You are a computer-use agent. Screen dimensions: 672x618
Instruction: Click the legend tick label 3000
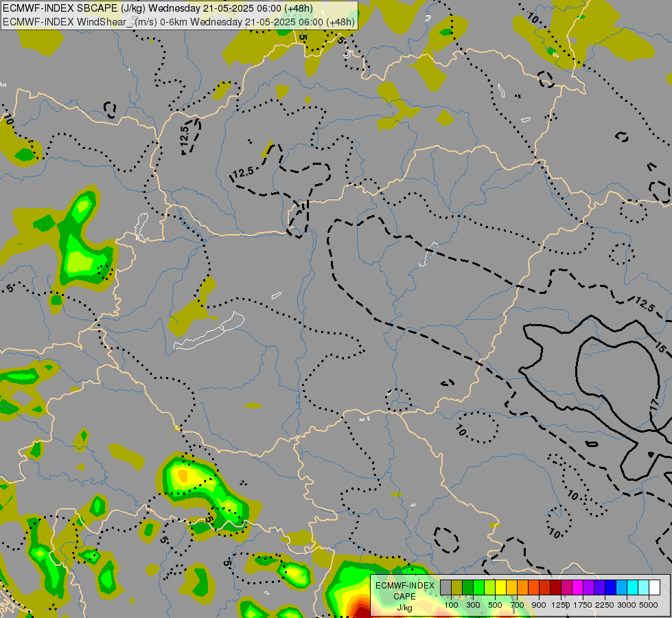click(627, 605)
